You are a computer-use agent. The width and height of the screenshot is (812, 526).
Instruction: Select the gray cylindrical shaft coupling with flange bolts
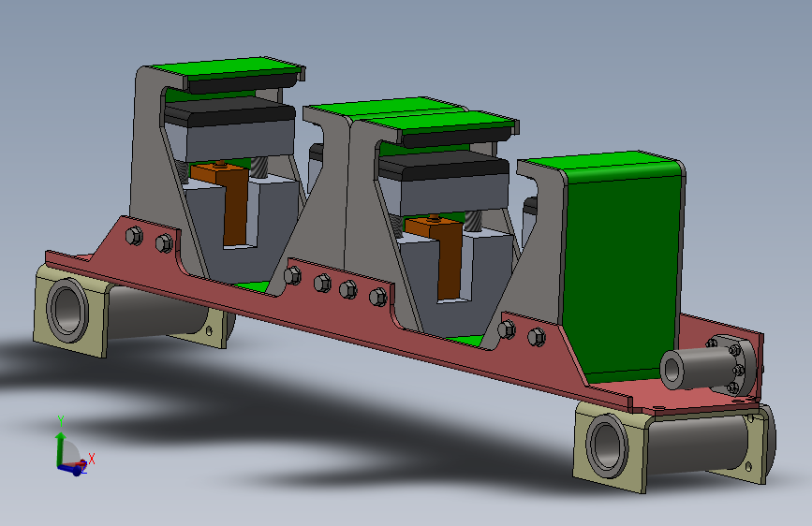pyautogui.click(x=708, y=366)
